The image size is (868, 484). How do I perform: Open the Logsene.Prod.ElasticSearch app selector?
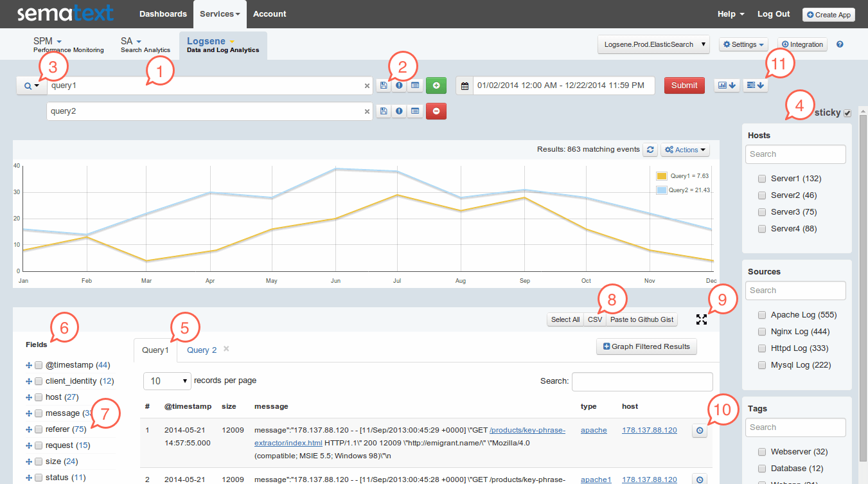tap(653, 44)
